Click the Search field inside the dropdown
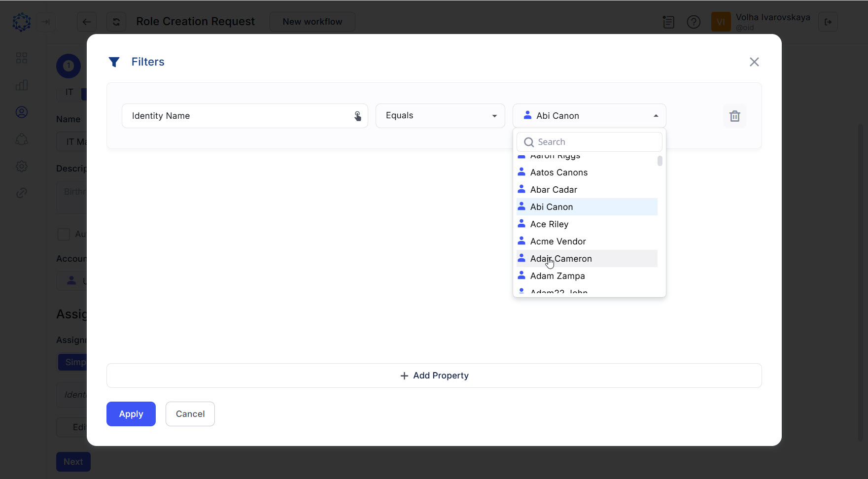The height and width of the screenshot is (479, 868). (589, 141)
